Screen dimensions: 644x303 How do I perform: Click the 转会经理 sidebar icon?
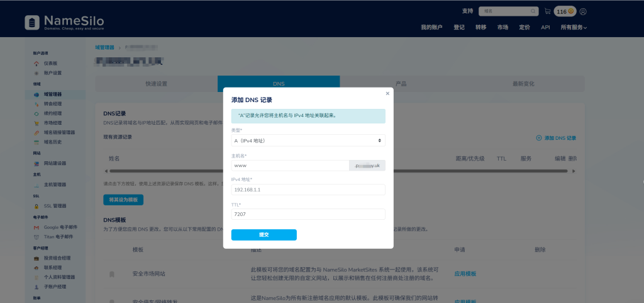36,104
